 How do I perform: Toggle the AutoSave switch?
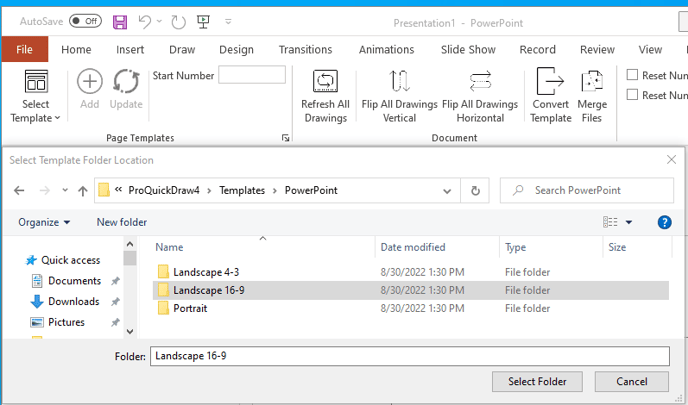click(x=85, y=21)
